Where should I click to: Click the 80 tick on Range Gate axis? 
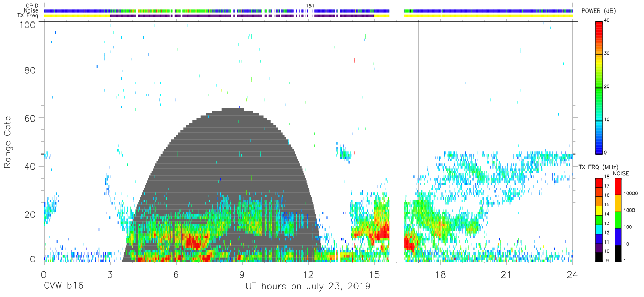30,70
